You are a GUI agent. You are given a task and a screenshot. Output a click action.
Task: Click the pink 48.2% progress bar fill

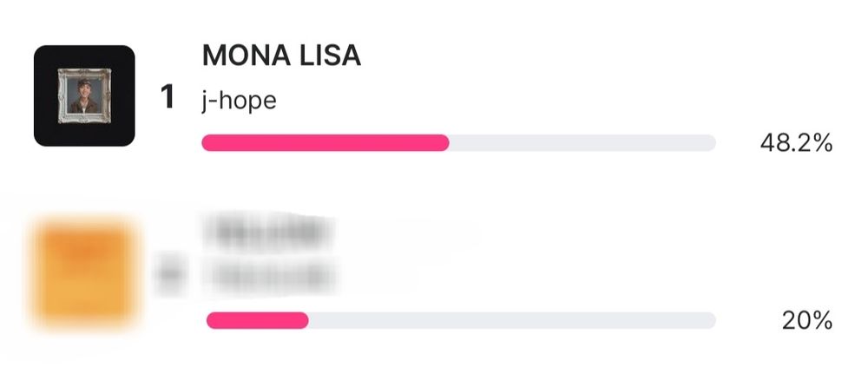[325, 143]
